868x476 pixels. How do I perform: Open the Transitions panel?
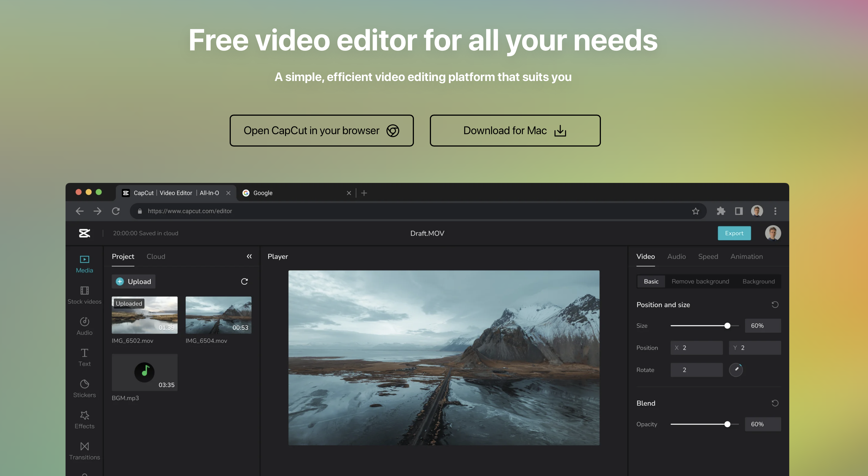[x=84, y=451]
